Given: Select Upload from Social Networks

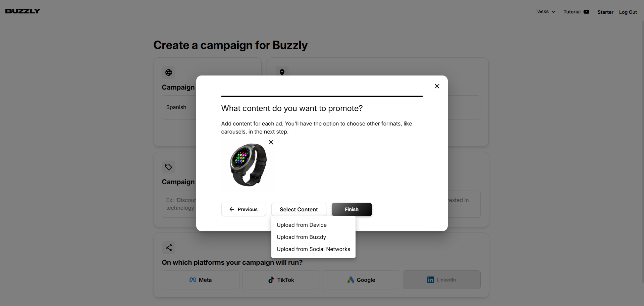Looking at the screenshot, I should (313, 249).
